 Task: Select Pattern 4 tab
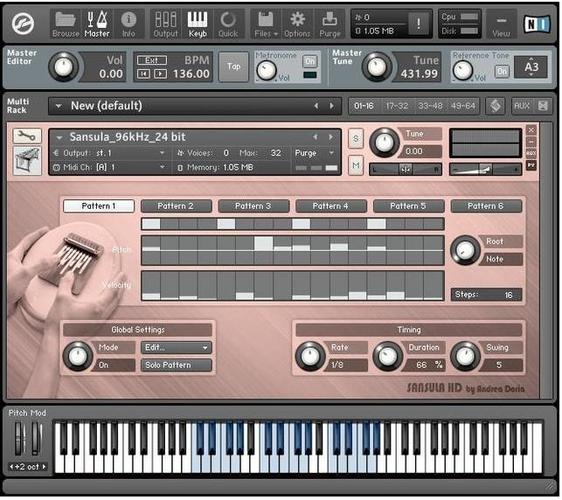[330, 206]
